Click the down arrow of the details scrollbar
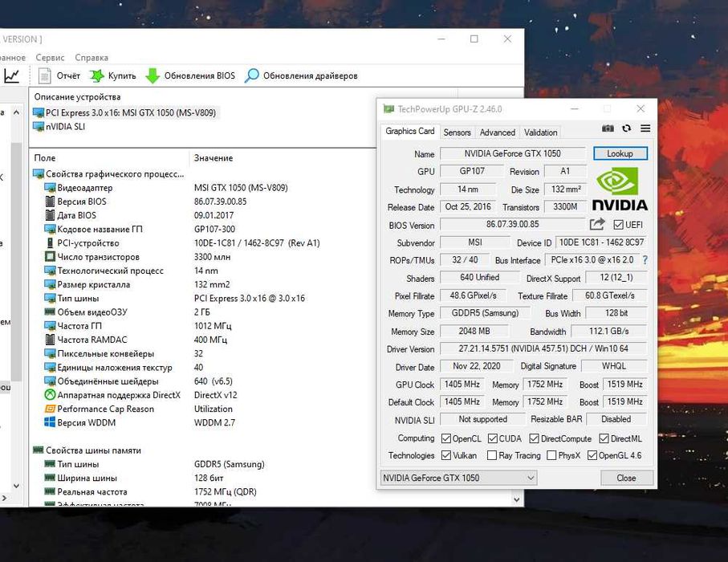Viewport: 728px width, 562px height. 517,499
